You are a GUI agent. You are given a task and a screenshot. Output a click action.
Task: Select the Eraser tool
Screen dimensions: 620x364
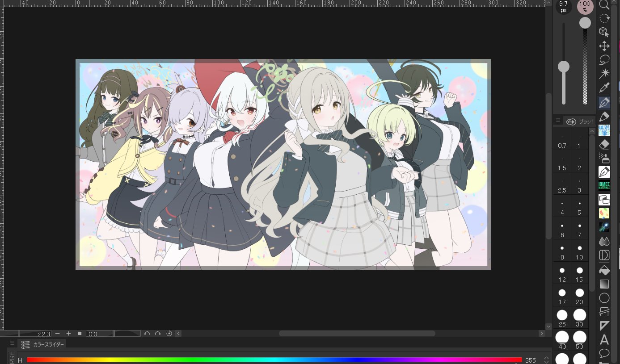pyautogui.click(x=604, y=144)
